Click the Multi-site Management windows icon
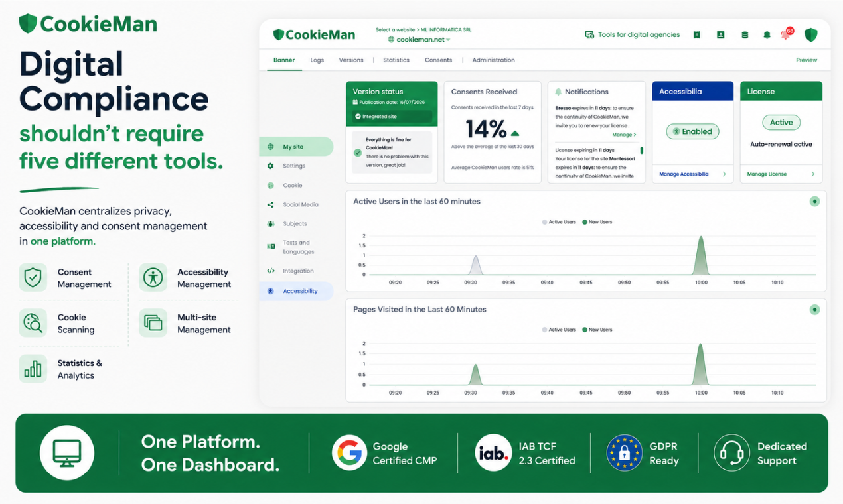Image resolution: width=843 pixels, height=504 pixels. [x=153, y=323]
